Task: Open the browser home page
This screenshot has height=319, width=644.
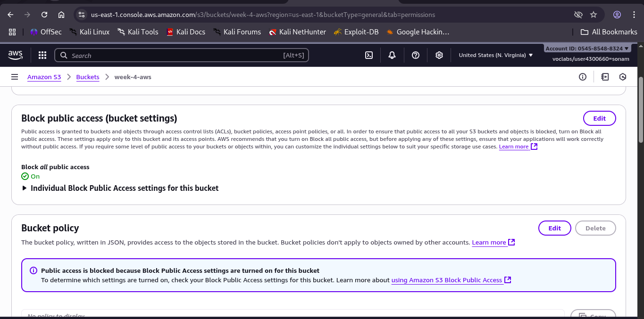Action: 61,15
